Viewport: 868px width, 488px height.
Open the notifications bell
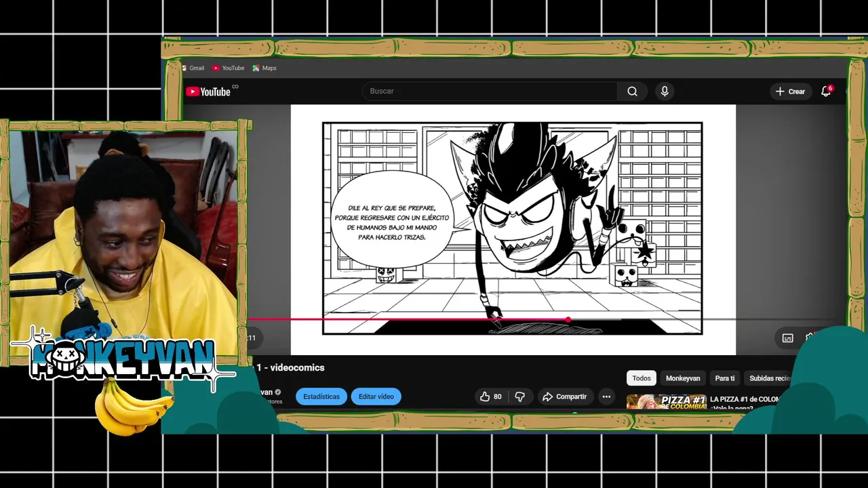[x=826, y=91]
